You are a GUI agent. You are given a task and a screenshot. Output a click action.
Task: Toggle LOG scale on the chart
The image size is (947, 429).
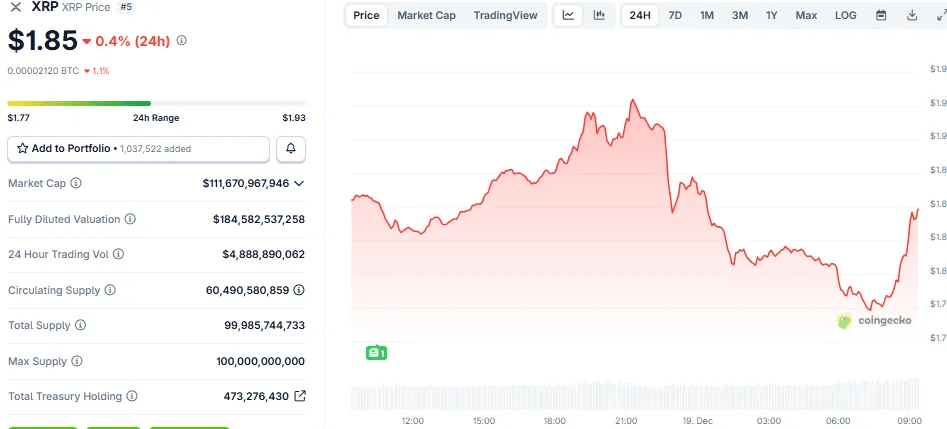point(845,15)
